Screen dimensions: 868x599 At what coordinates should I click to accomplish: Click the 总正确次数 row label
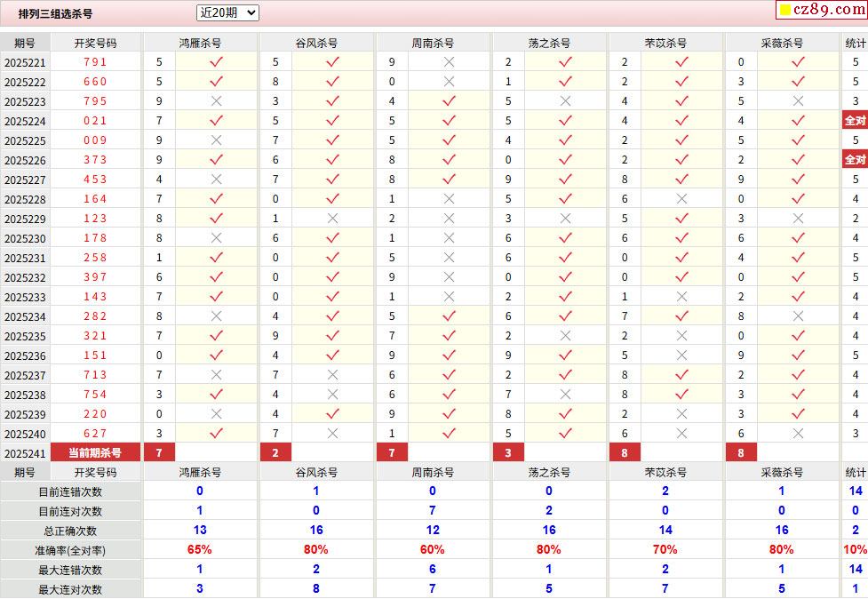pos(70,531)
